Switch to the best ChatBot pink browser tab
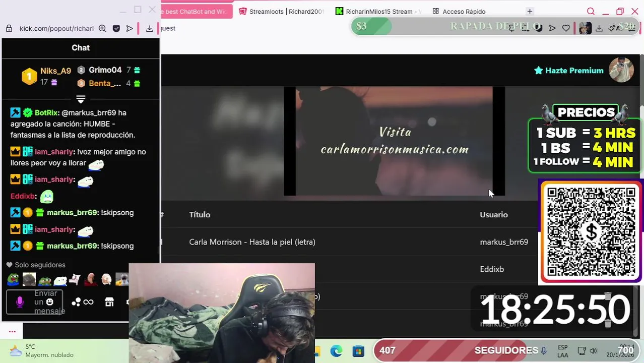Viewport: 644px width, 363px height. coord(197,11)
